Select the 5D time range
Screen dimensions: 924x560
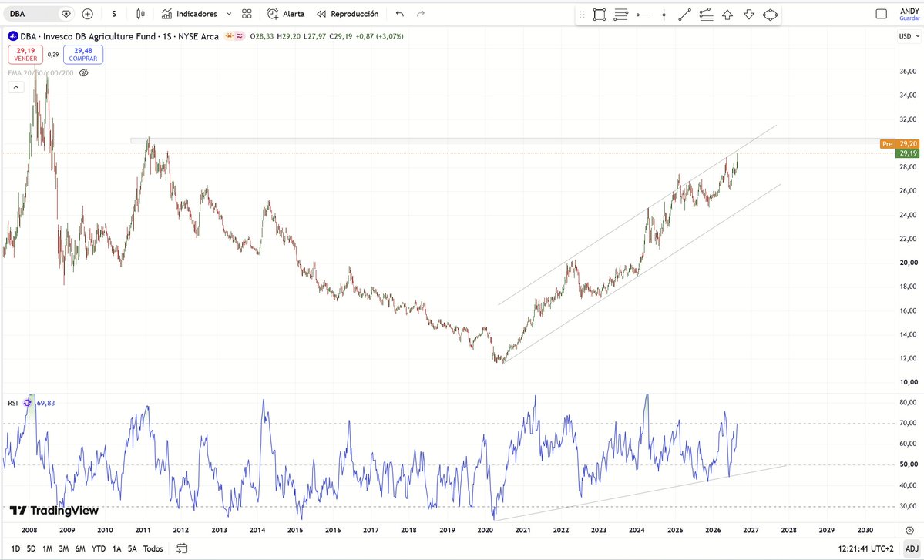[32, 548]
